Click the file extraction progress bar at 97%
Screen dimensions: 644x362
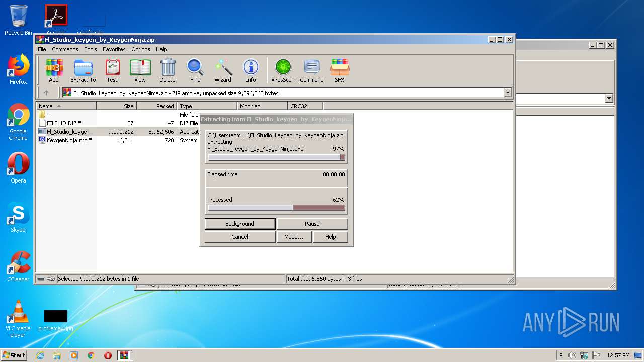click(x=276, y=157)
